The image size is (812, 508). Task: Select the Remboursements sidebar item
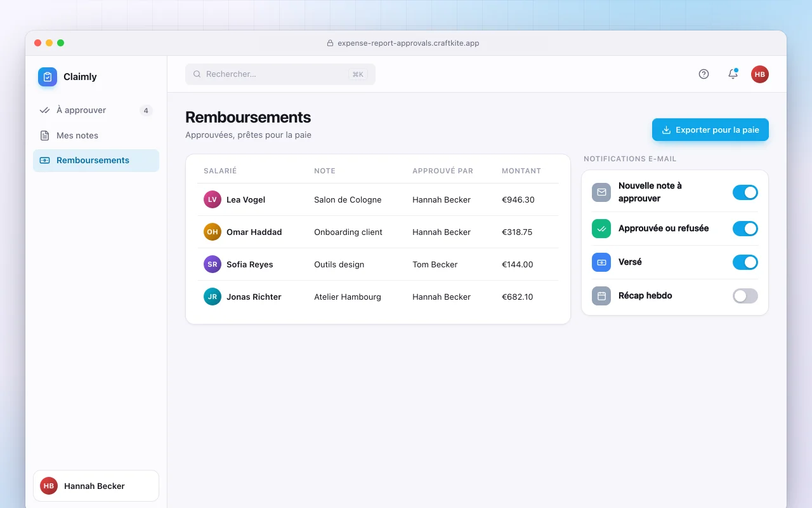point(96,161)
